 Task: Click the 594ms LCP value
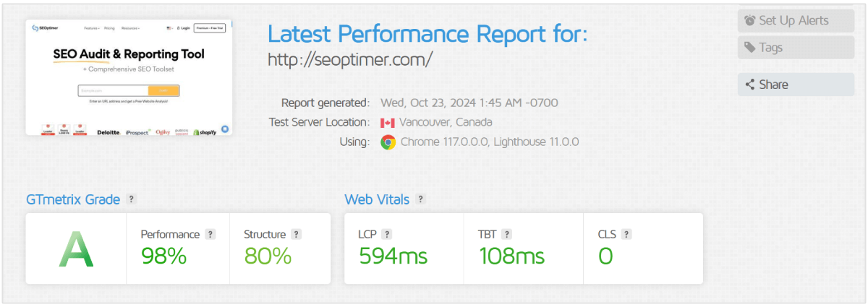click(393, 256)
